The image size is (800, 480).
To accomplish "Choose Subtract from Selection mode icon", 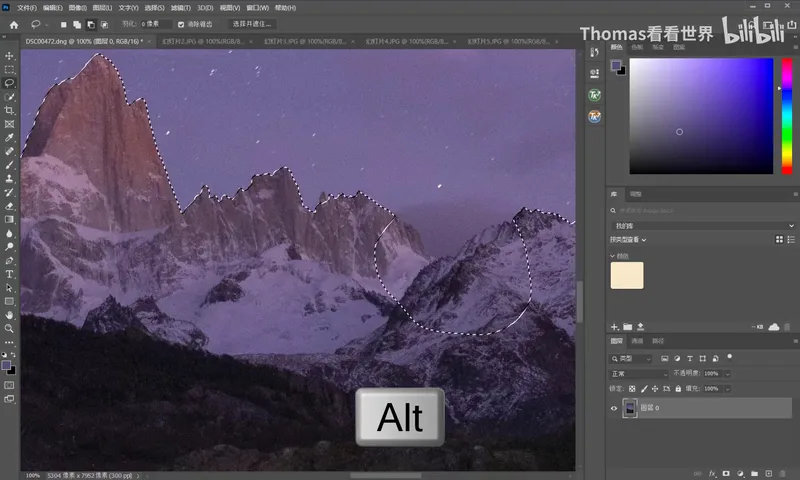I will point(91,24).
